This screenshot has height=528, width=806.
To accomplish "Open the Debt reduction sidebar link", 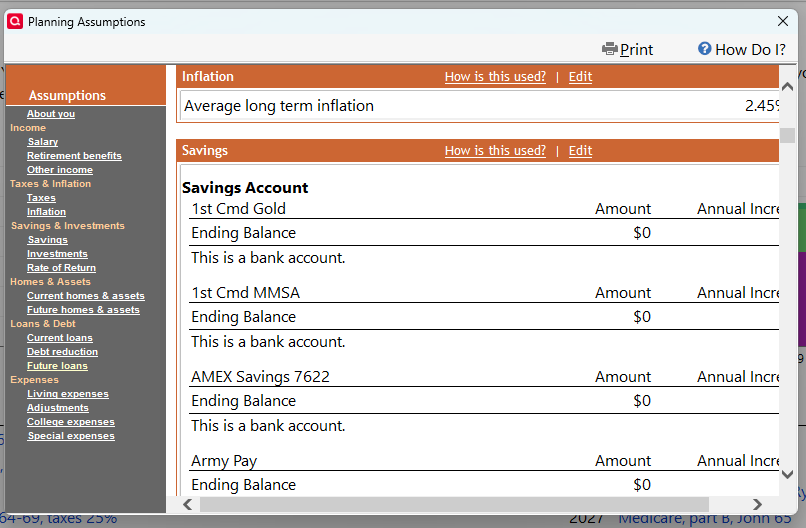I will 62,352.
